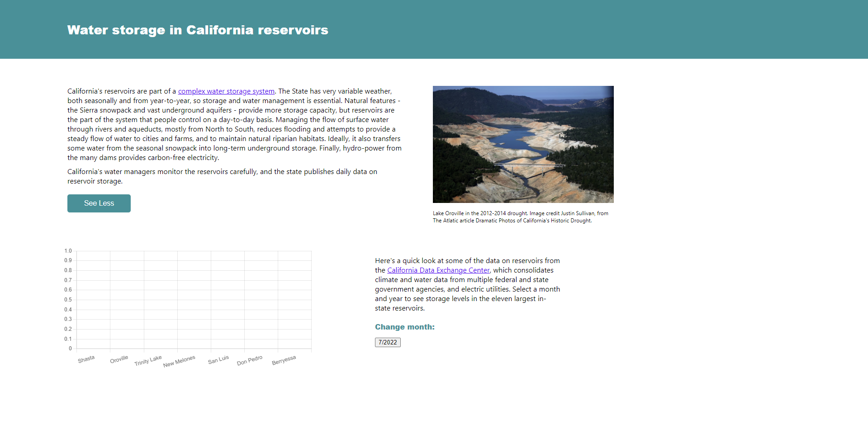The width and height of the screenshot is (868, 438).
Task: Select the "San Luis" chart label
Action: [218, 358]
